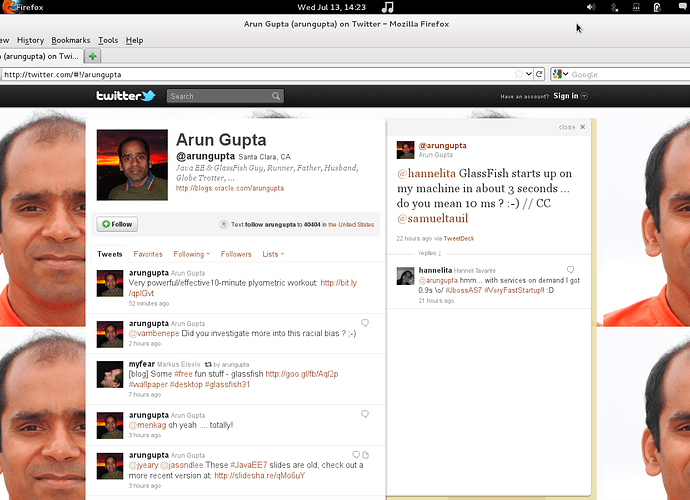Switch to the Followers tab
The width and height of the screenshot is (690, 500).
click(236, 254)
